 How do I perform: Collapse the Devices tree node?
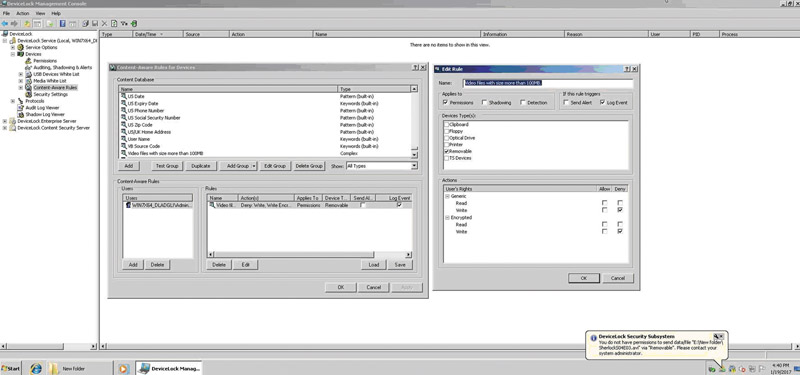(13, 54)
